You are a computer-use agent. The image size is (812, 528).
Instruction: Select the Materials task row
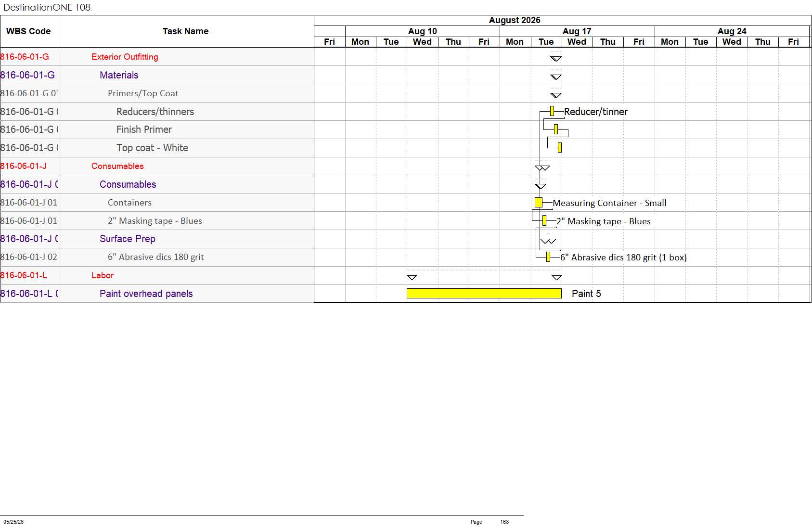pos(157,75)
